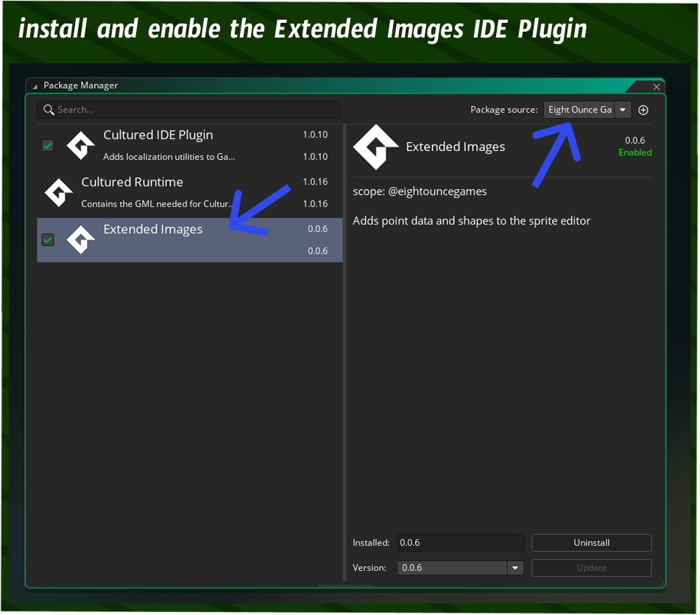Select Extended Images in the package list
This screenshot has height=615, width=700.
click(x=190, y=240)
